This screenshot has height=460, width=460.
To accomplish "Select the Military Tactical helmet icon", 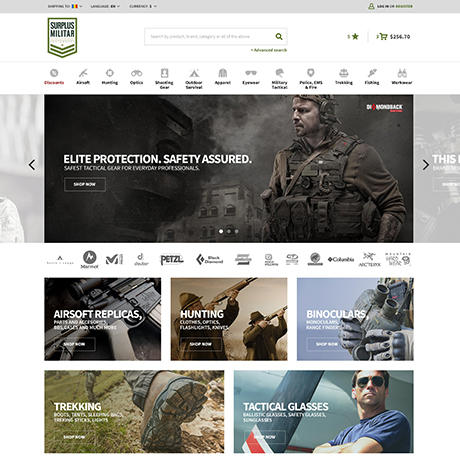I will pyautogui.click(x=279, y=73).
